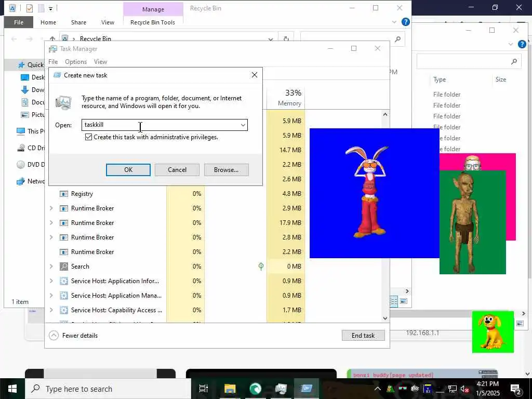Open the dropdown arrow in the Open field

pos(243,125)
